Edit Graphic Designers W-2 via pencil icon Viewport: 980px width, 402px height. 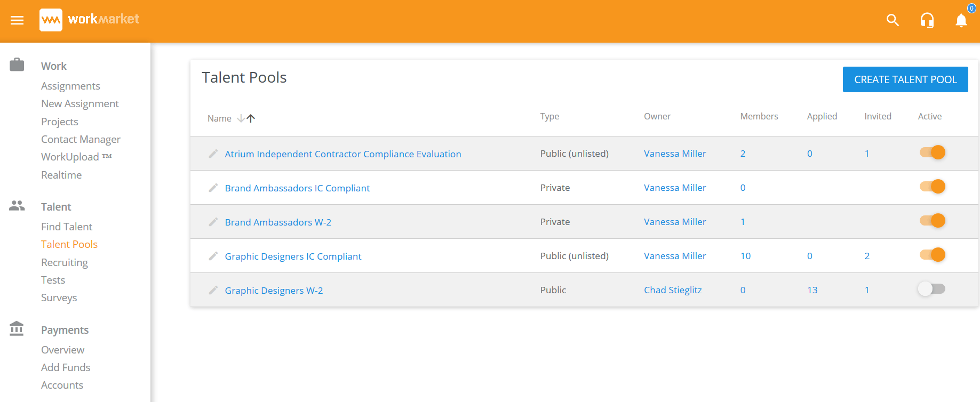(213, 290)
